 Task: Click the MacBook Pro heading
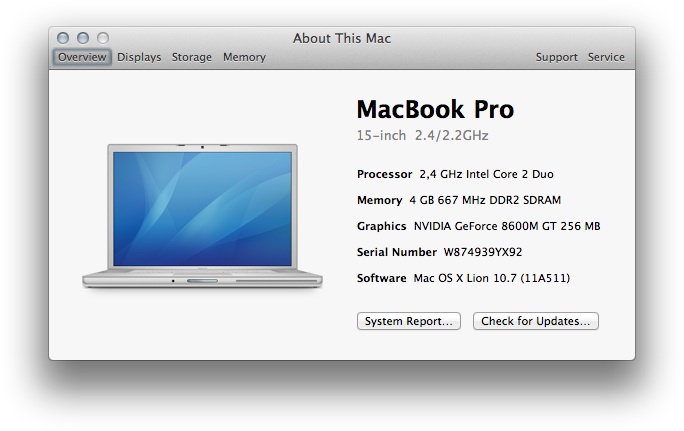435,110
